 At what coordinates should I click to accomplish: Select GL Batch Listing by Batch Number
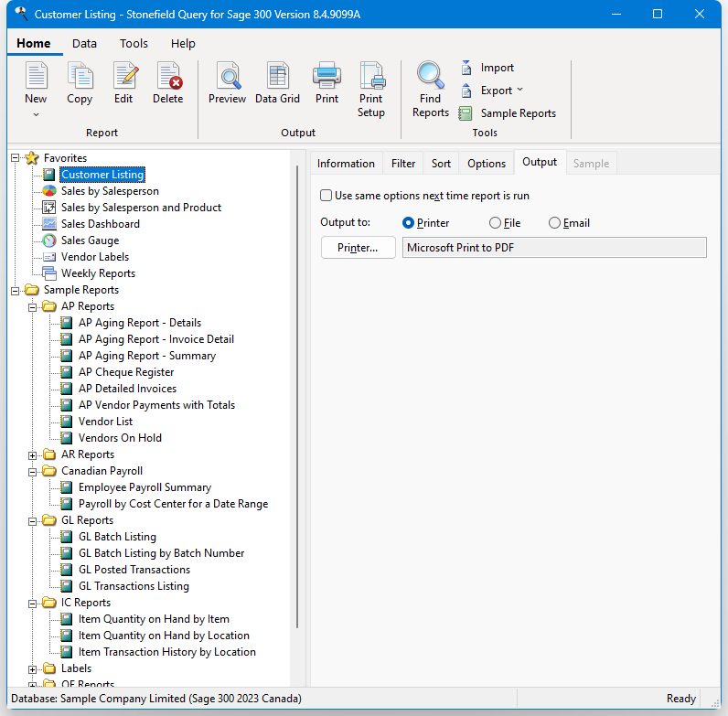click(162, 553)
